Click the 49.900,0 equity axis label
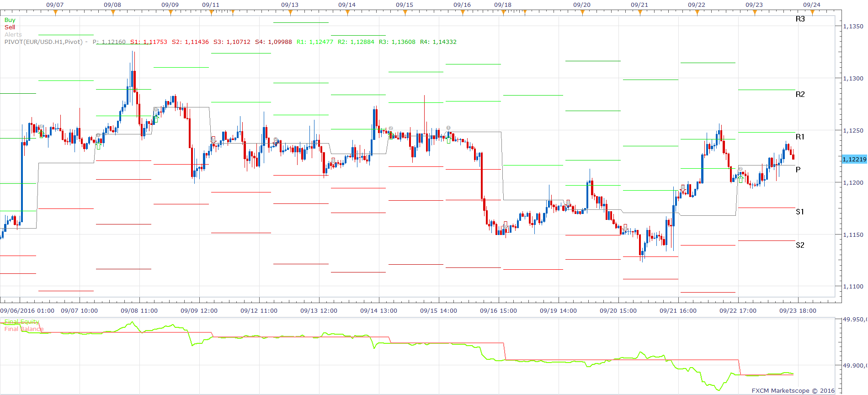 point(854,366)
